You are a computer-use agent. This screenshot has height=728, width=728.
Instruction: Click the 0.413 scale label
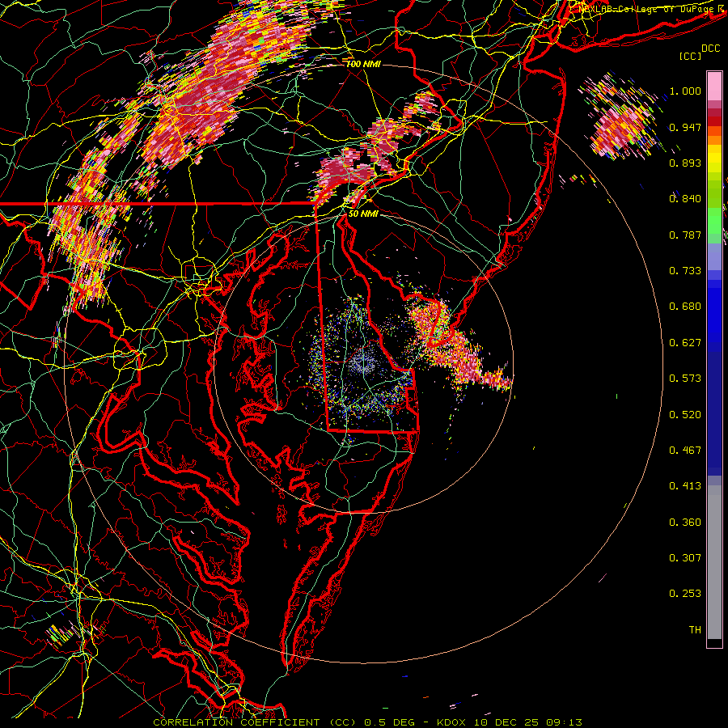click(685, 486)
